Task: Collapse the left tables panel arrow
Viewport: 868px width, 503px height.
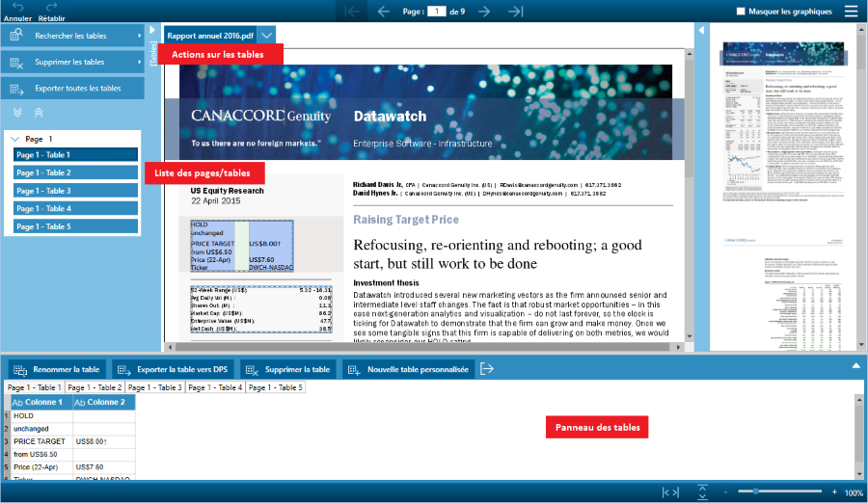Action: click(152, 30)
